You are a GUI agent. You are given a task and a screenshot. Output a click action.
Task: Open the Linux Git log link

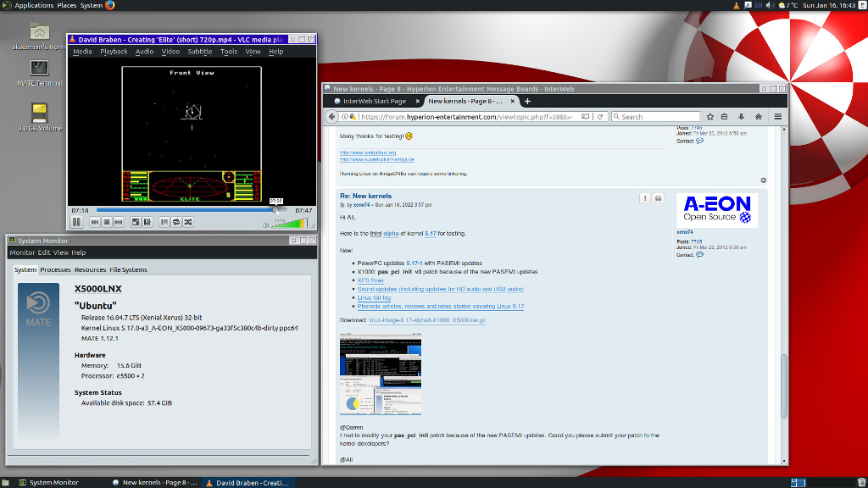(x=374, y=297)
